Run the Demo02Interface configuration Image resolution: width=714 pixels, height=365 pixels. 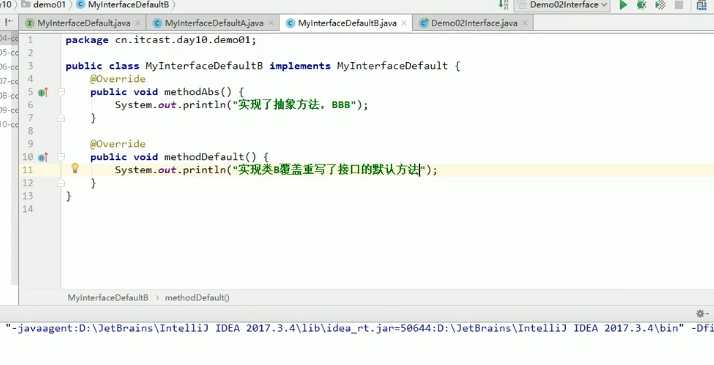[x=623, y=5]
